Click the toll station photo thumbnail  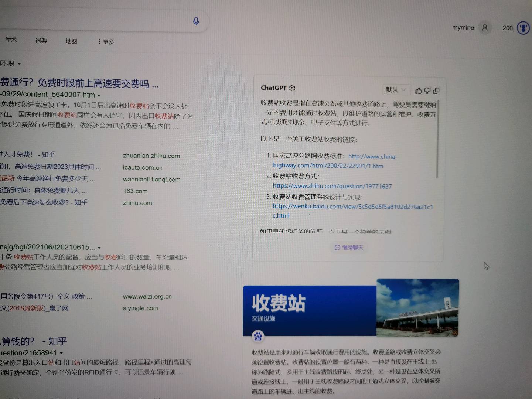(417, 307)
